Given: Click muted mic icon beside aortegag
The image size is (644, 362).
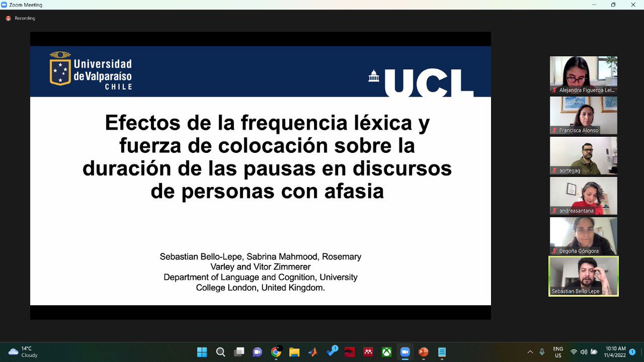Looking at the screenshot, I should click(554, 171).
